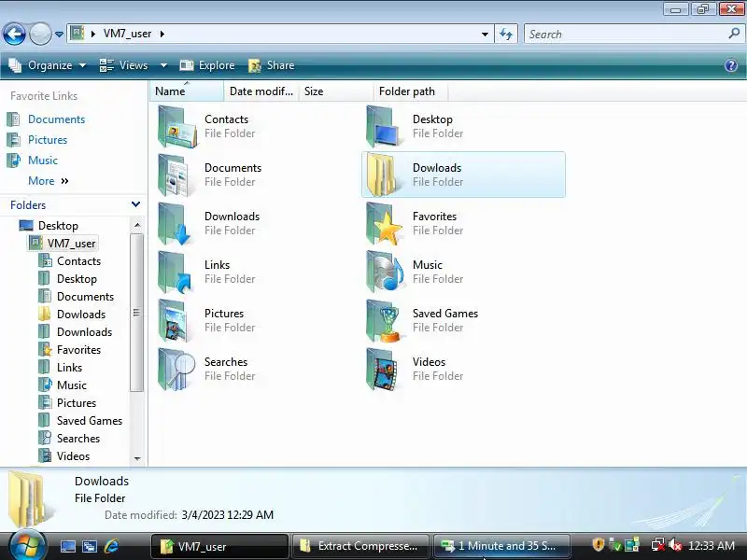Sort by Folder path column header
This screenshot has width=747, height=560.
[410, 91]
